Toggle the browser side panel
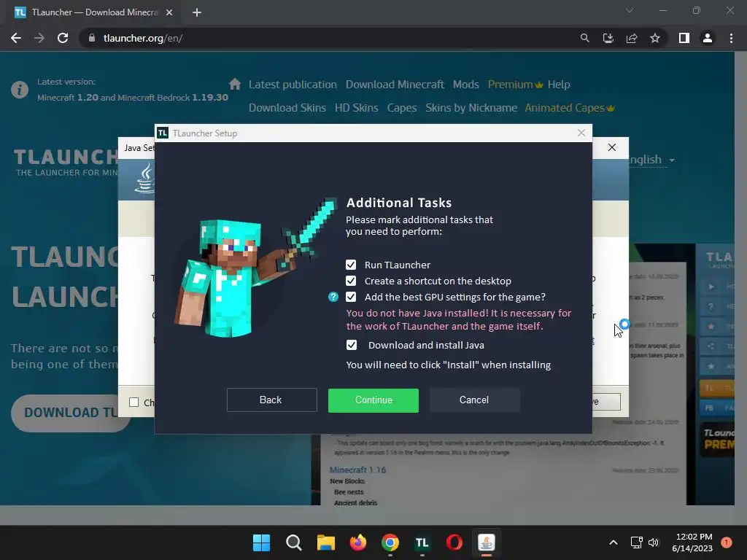 (684, 38)
